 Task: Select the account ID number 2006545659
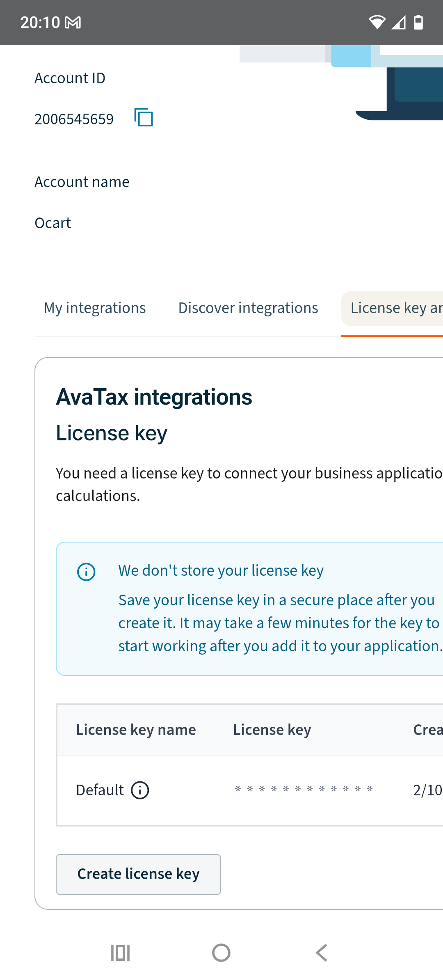[x=74, y=119]
